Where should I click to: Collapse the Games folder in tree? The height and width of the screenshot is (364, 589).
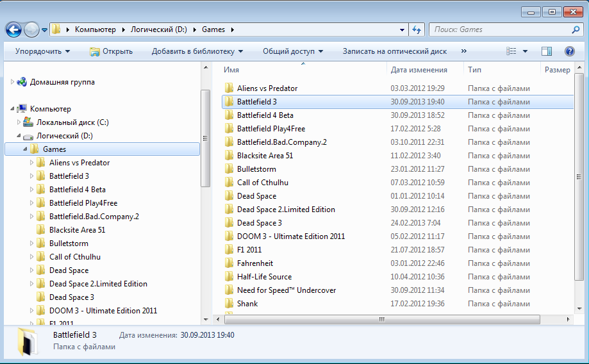(25, 149)
